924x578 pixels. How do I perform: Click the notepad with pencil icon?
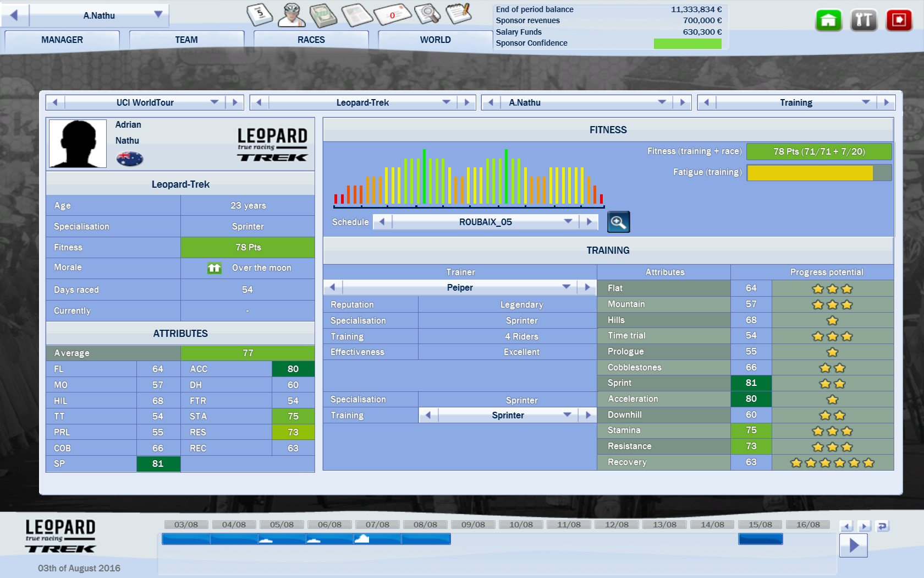(458, 14)
